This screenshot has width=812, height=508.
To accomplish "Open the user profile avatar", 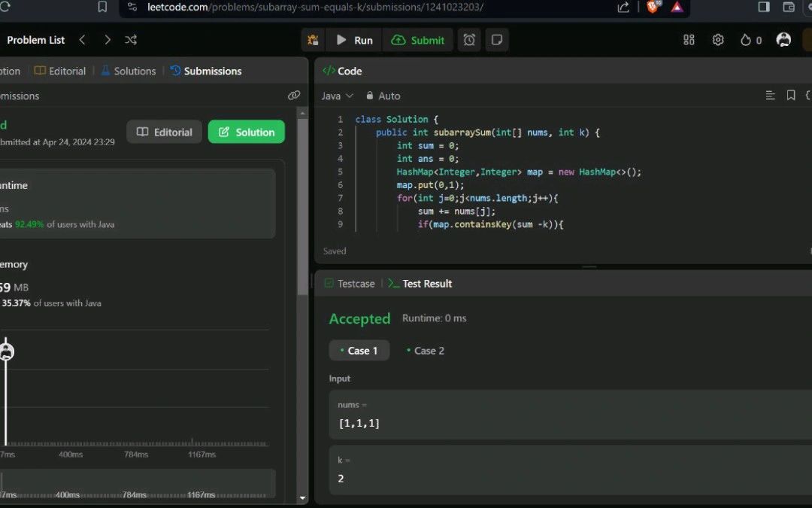I will [783, 40].
